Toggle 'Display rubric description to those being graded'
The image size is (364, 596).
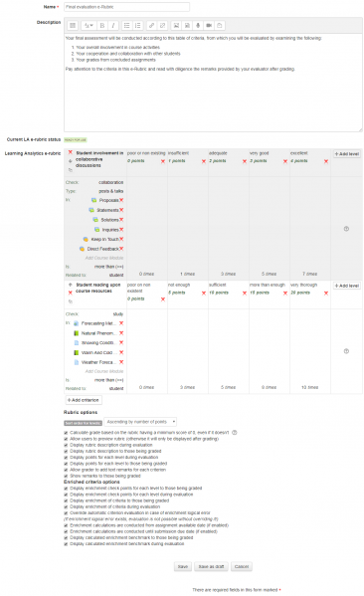tap(66, 451)
